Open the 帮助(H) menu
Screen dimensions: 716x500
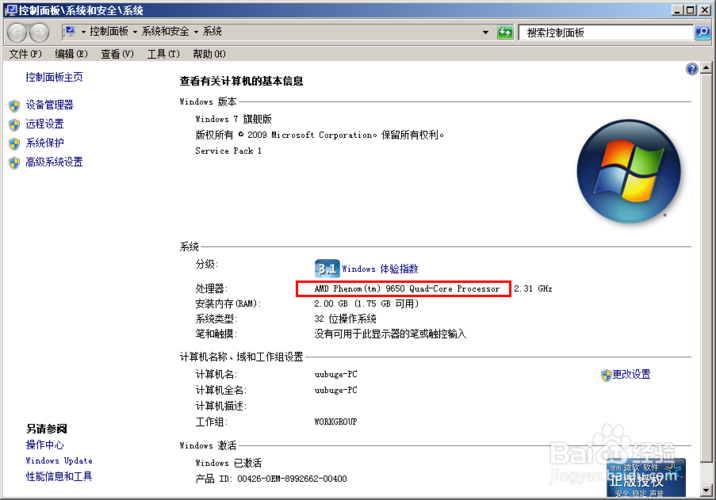pyautogui.click(x=209, y=54)
